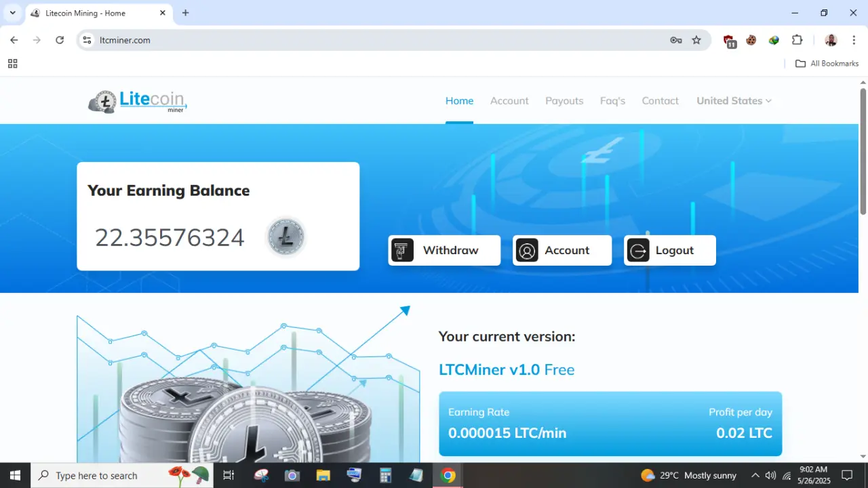Open the Faq's page

[x=612, y=101]
